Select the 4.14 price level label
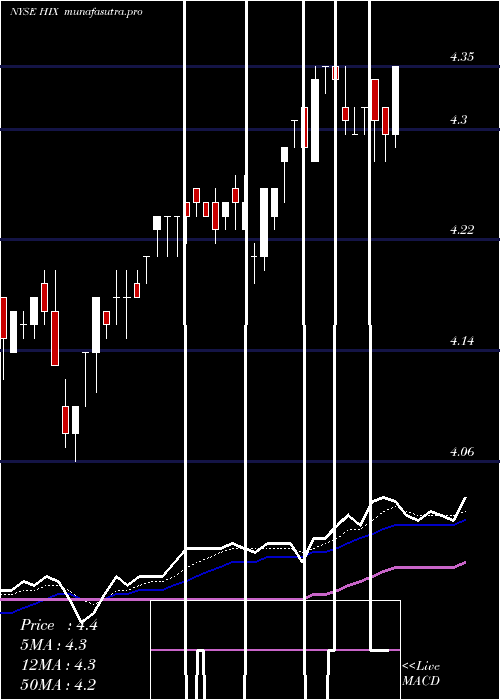 pos(462,341)
